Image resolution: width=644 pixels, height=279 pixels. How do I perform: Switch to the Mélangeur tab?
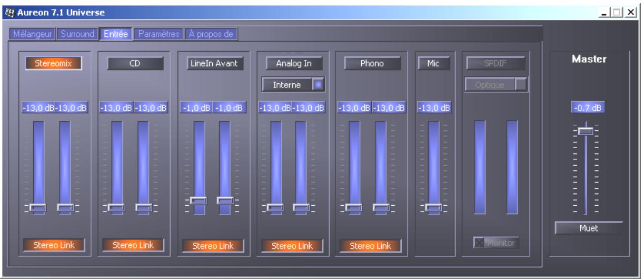tap(32, 34)
